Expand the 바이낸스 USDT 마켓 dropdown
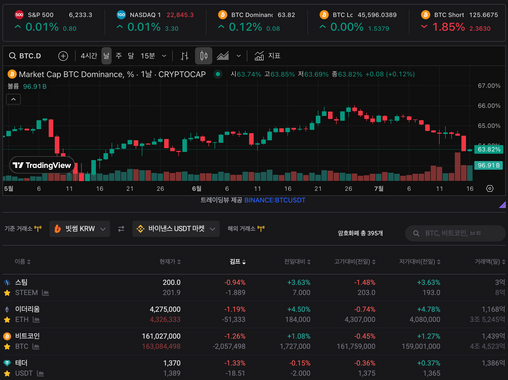This screenshot has height=380, width=508. 176,229
